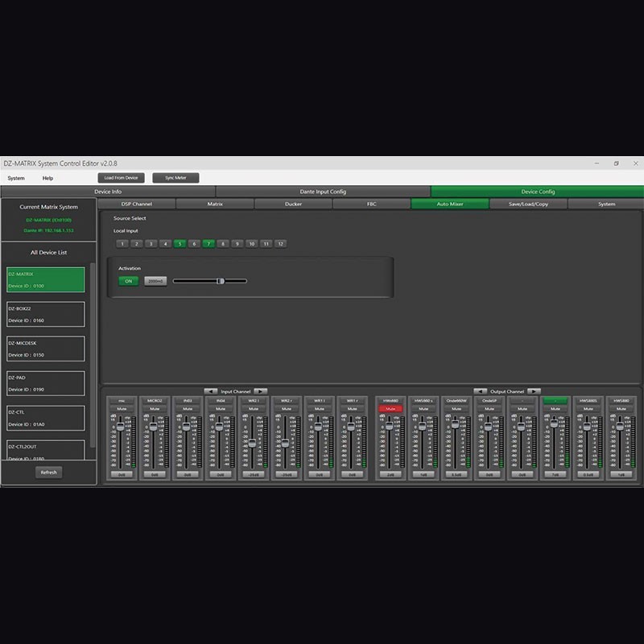Screen dimensions: 644x644
Task: Click the Refresh device list button
Action: (x=49, y=473)
